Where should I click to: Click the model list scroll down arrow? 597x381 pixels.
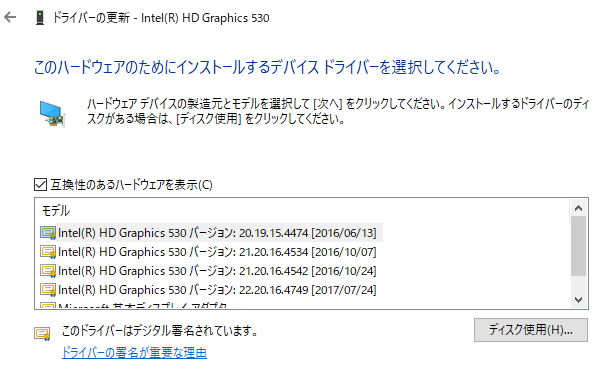(x=578, y=300)
